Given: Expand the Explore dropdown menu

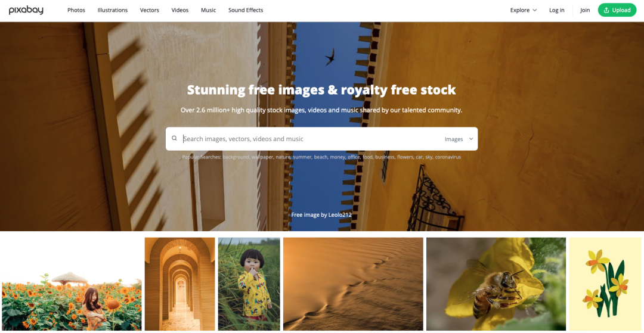Looking at the screenshot, I should click(524, 10).
